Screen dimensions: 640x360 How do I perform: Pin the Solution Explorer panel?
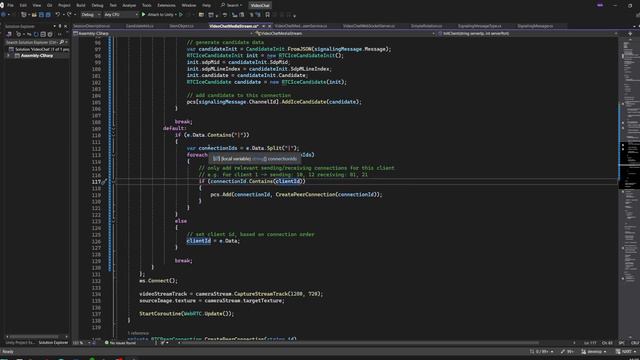point(60,26)
